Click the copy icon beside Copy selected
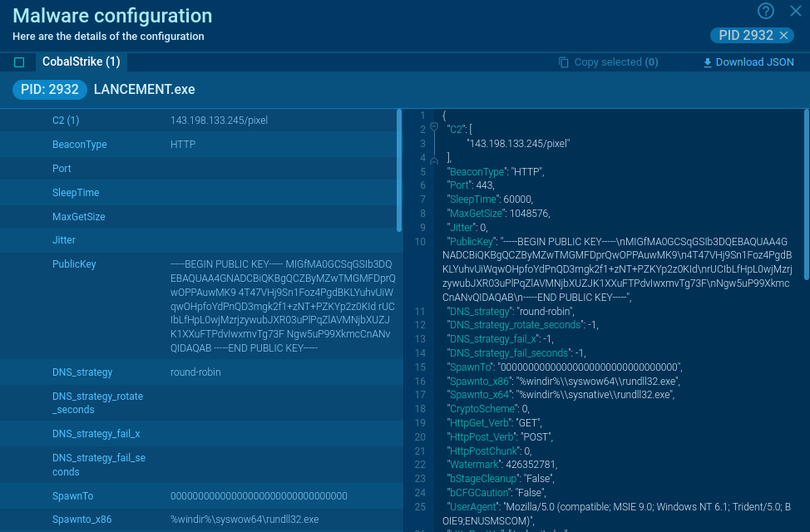Image resolution: width=810 pixels, height=532 pixels. [566, 62]
